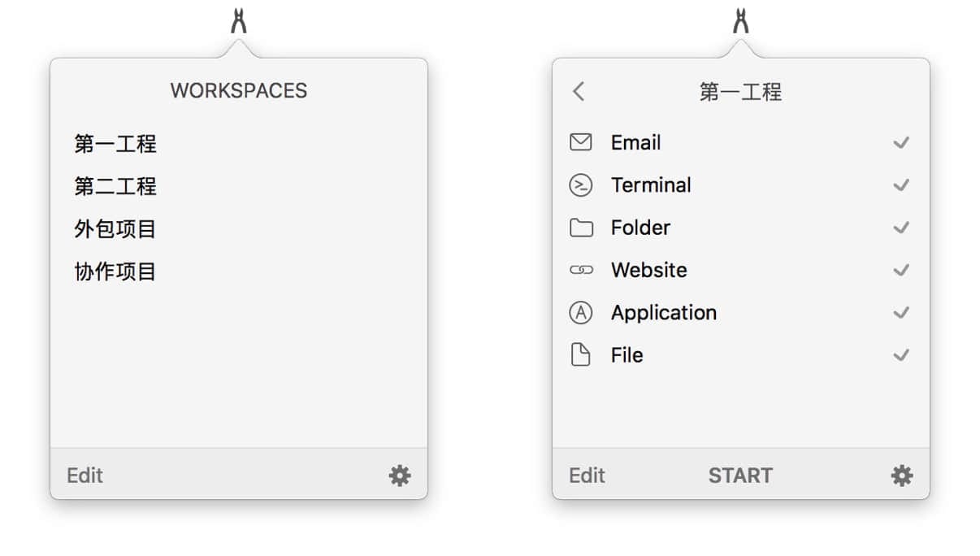Go back using the left chevron
The height and width of the screenshot is (556, 980).
579,91
